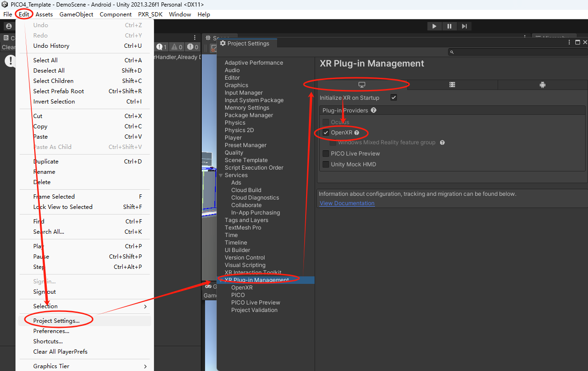Select the Android platform tab icon
Viewport: 588px width, 371px height.
pos(543,85)
